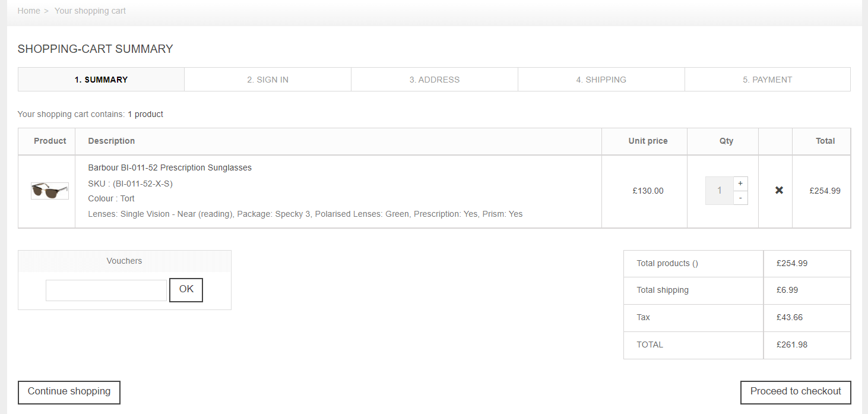Click the Continue shopping button

coord(69,392)
